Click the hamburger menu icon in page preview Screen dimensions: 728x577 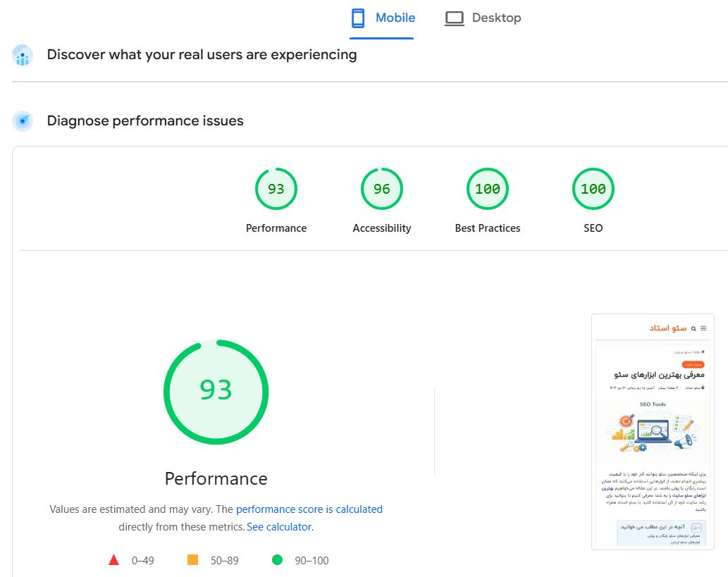point(703,328)
